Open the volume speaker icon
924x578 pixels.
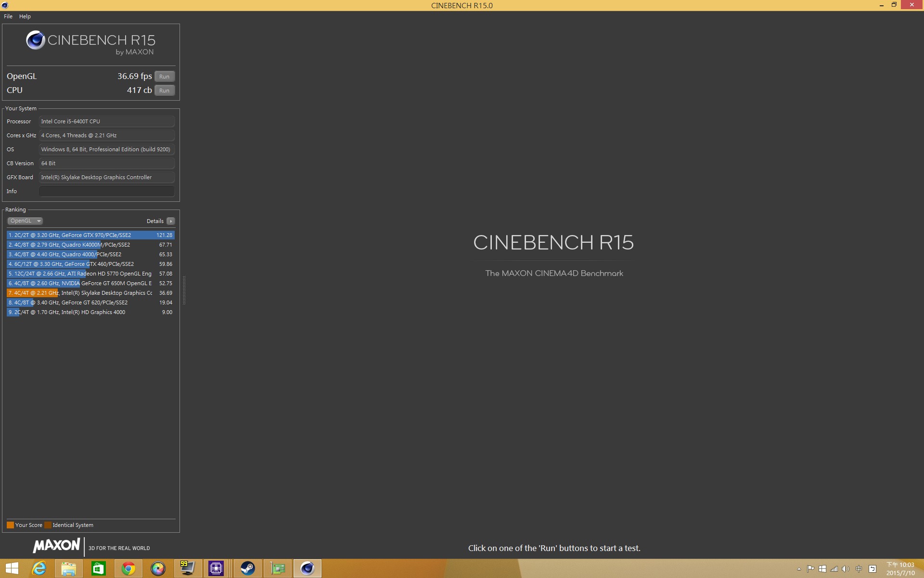point(846,569)
